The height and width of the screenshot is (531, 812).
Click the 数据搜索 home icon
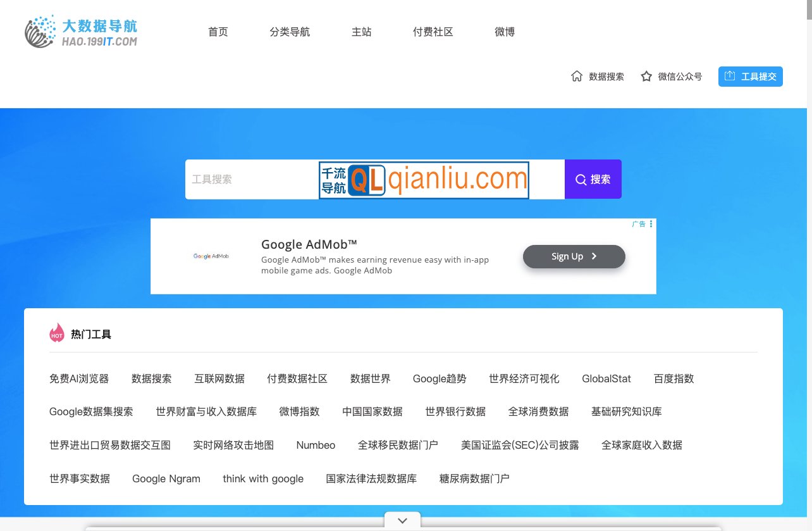point(576,75)
